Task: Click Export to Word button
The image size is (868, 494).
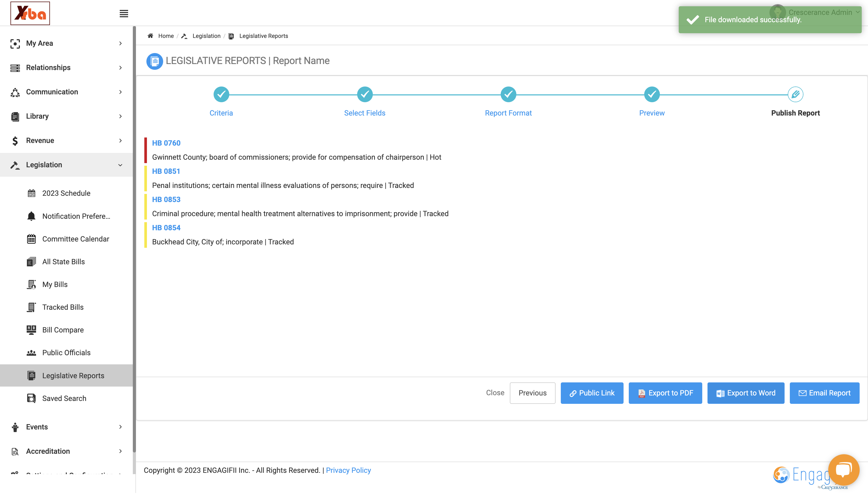Action: click(x=745, y=393)
